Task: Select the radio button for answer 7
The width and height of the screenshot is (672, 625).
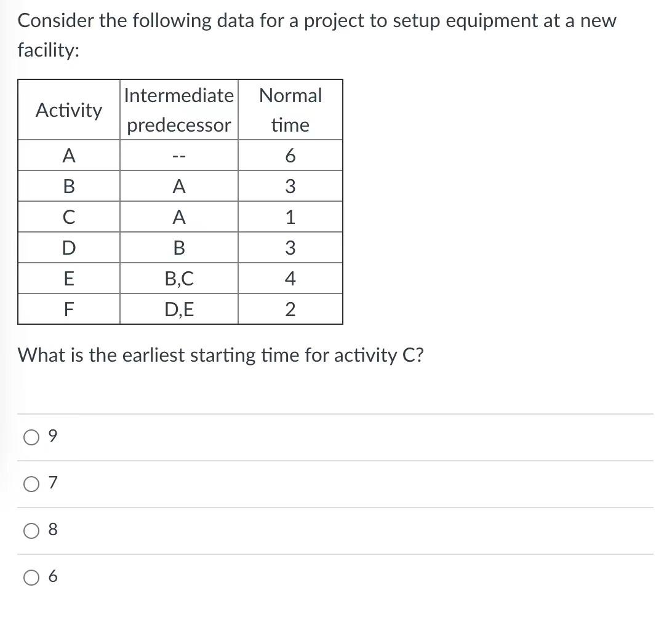Action: tap(30, 484)
